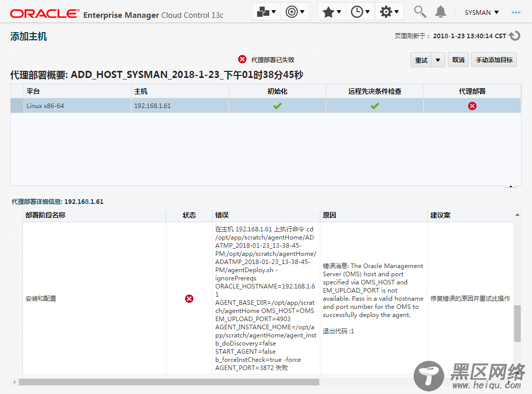Click the Oracle logo
The width and height of the screenshot is (532, 394).
pos(44,14)
